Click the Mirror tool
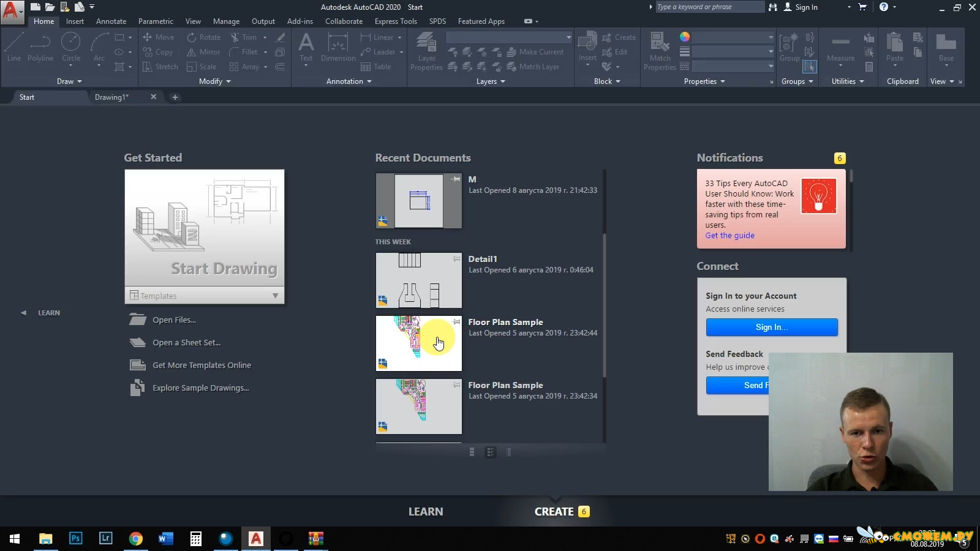The width and height of the screenshot is (980, 551). pyautogui.click(x=203, y=52)
